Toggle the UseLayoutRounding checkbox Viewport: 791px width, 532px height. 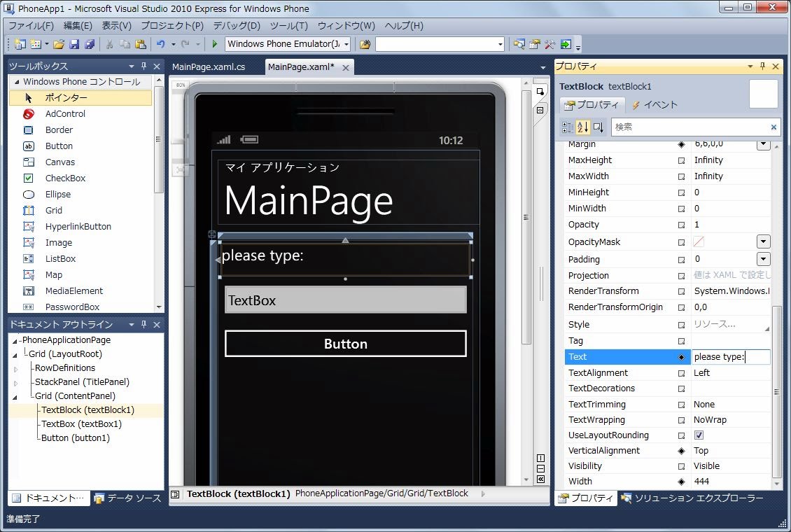pyautogui.click(x=699, y=435)
